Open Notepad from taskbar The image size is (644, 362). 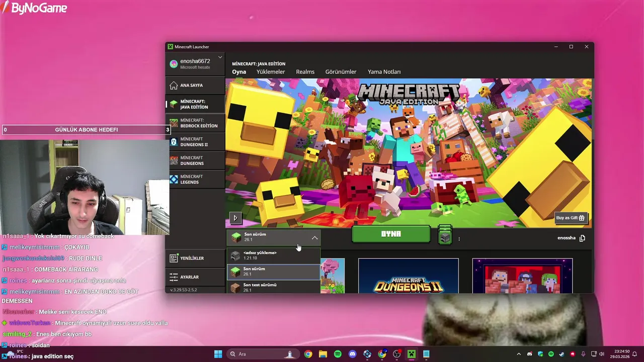coord(426,354)
